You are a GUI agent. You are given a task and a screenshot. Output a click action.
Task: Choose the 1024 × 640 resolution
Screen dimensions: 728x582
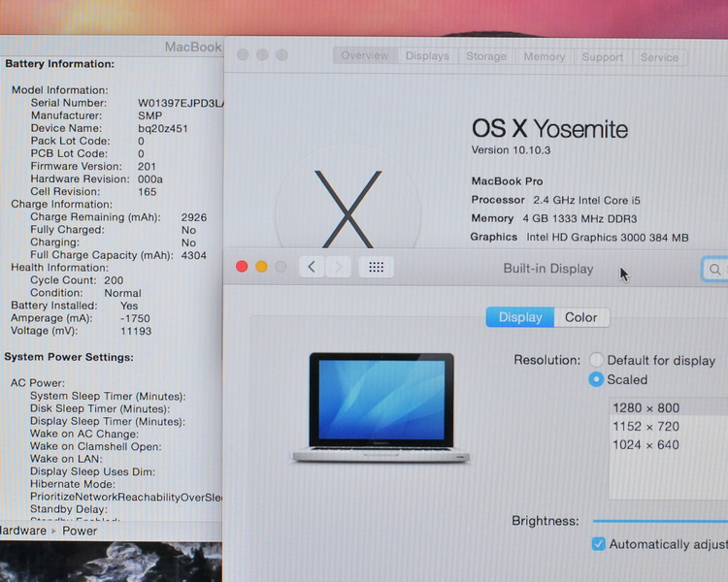pos(669,444)
